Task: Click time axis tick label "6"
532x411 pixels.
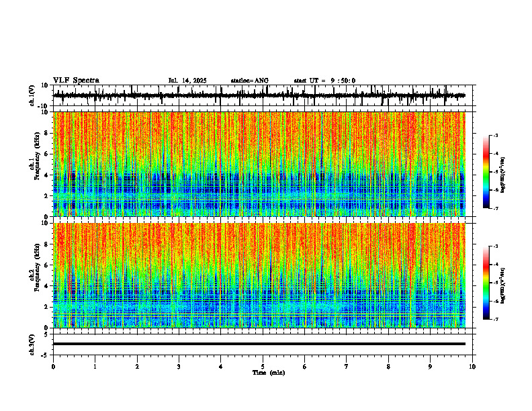Action: [305, 367]
